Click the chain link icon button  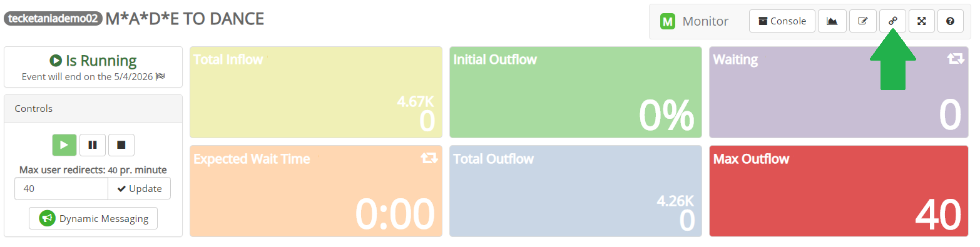click(x=892, y=21)
